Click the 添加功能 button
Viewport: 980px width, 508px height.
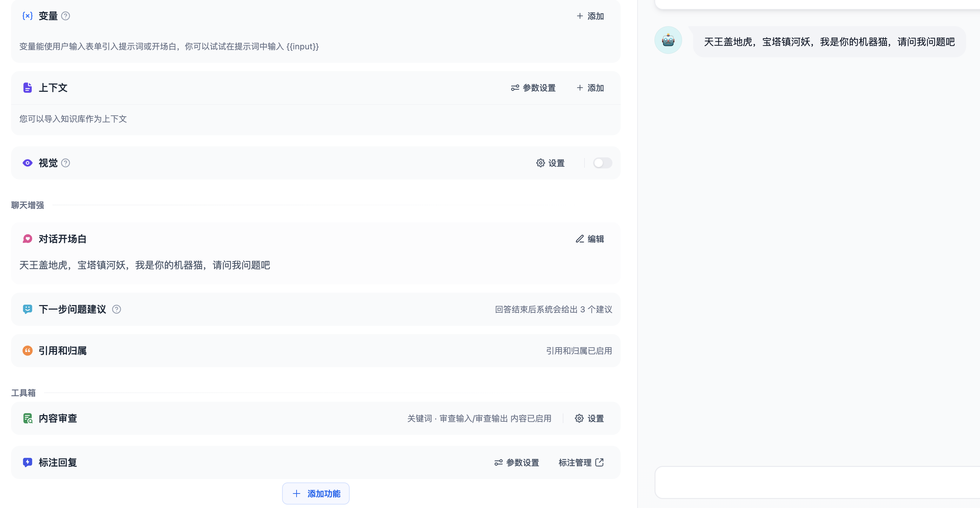click(x=316, y=494)
